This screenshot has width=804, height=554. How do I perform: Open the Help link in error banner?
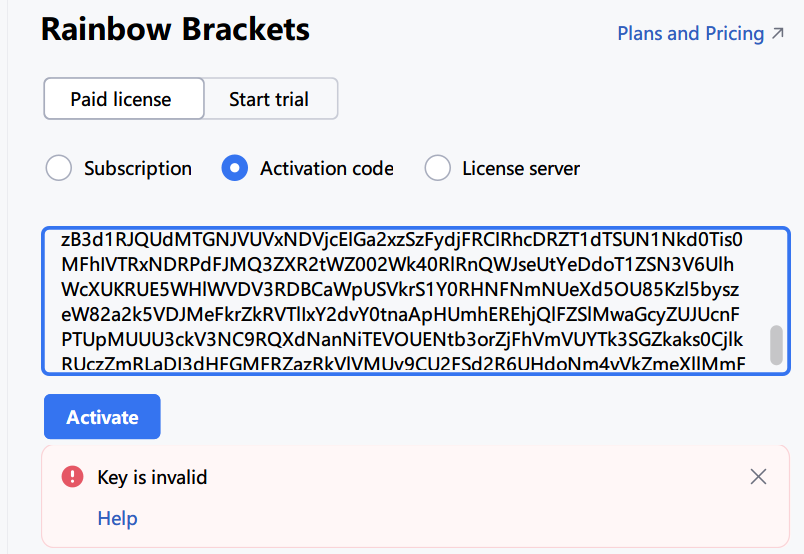pos(117,518)
